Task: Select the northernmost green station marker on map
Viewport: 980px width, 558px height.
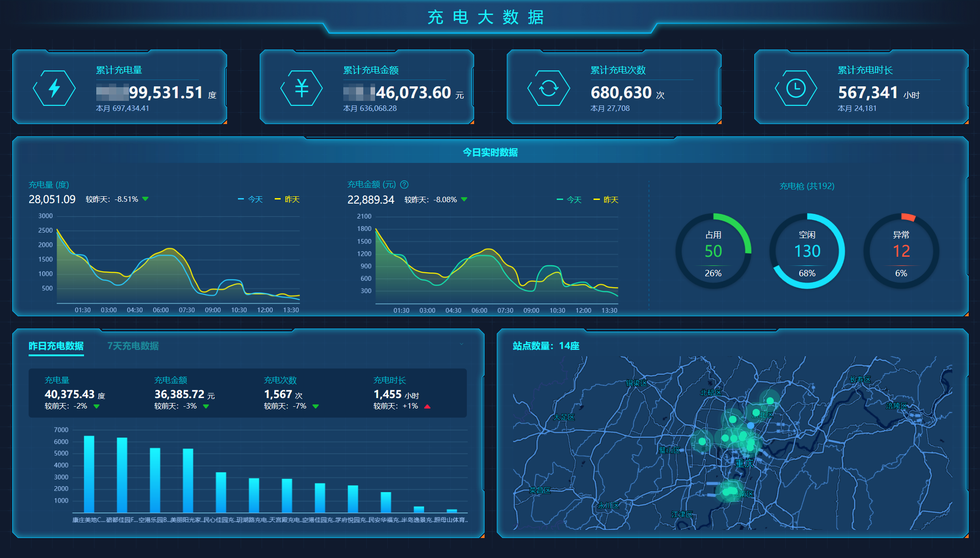Action: coord(770,400)
